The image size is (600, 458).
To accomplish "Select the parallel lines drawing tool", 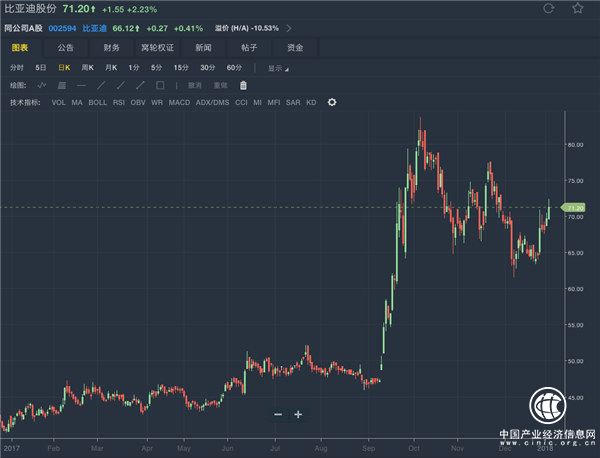I will (62, 85).
